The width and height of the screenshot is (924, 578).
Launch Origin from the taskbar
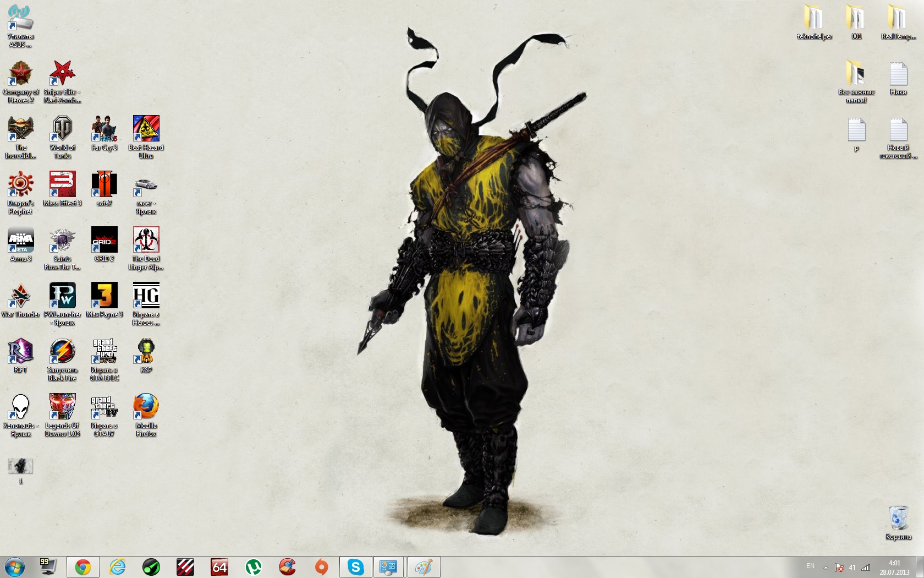(x=322, y=567)
